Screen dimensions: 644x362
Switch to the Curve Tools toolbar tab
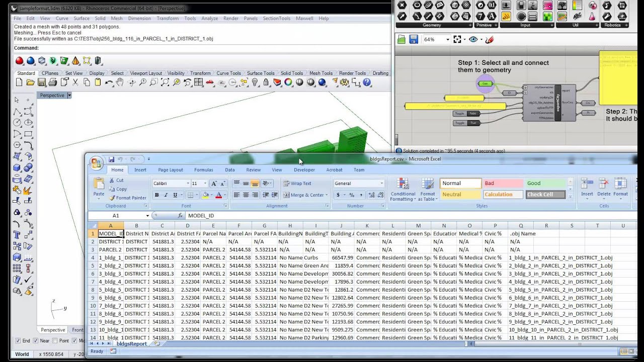point(228,73)
